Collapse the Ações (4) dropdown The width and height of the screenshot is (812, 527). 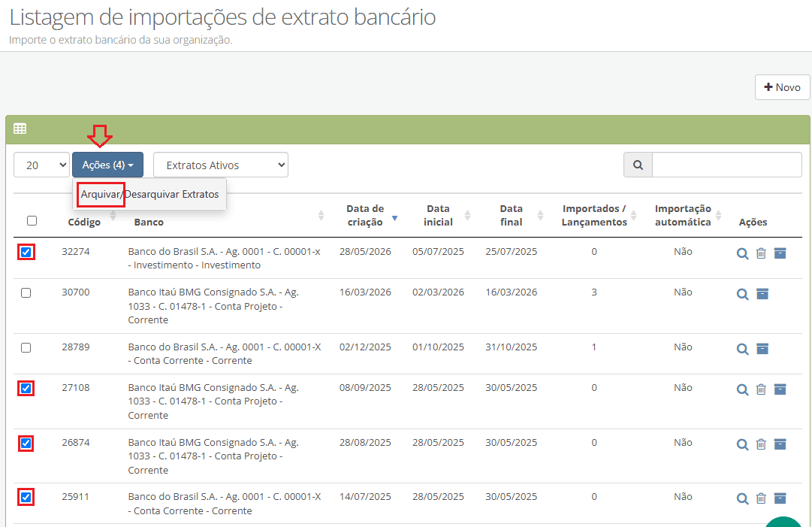coord(107,165)
